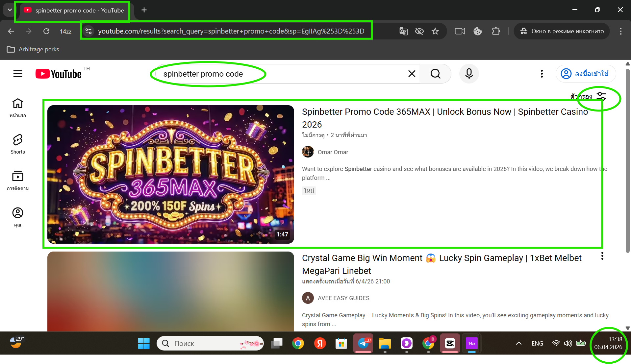The image size is (631, 364).
Task: Translate this page with the translate icon
Action: [x=403, y=31]
